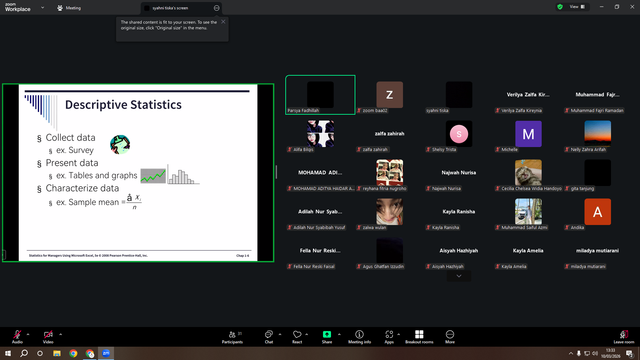Click the Muhammad Fajri Ramadan name tile
The image size is (640, 360).
click(x=598, y=95)
